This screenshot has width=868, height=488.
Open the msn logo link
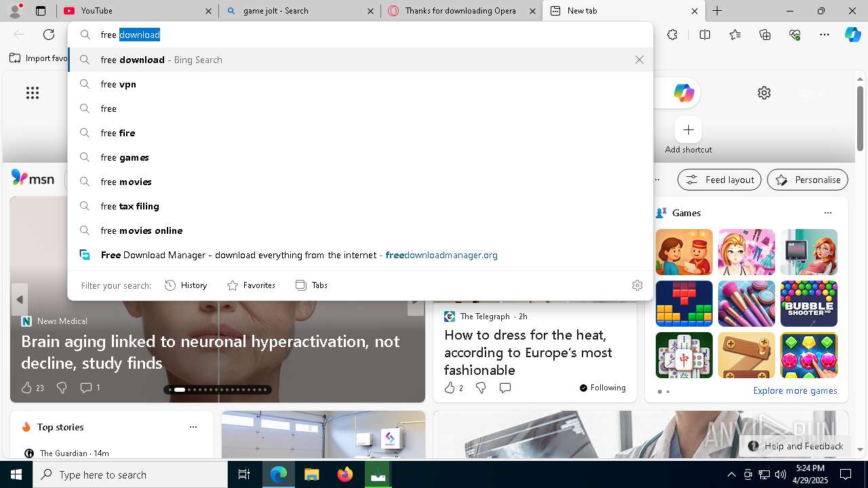coord(33,178)
